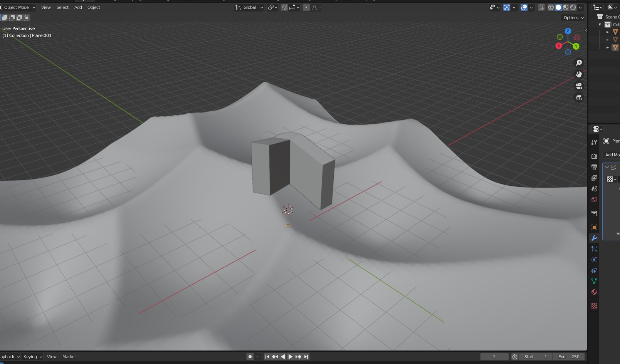
Task: Open the Physics Properties tab
Action: pos(594,260)
